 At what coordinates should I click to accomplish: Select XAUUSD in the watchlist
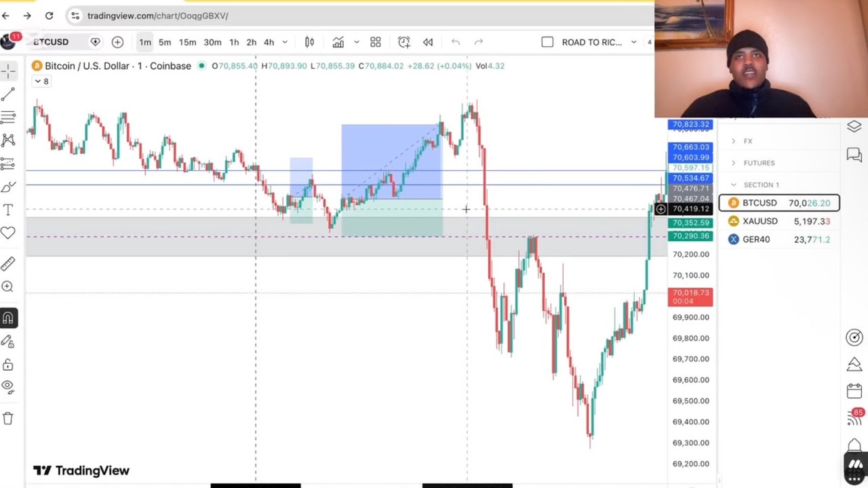(x=779, y=221)
